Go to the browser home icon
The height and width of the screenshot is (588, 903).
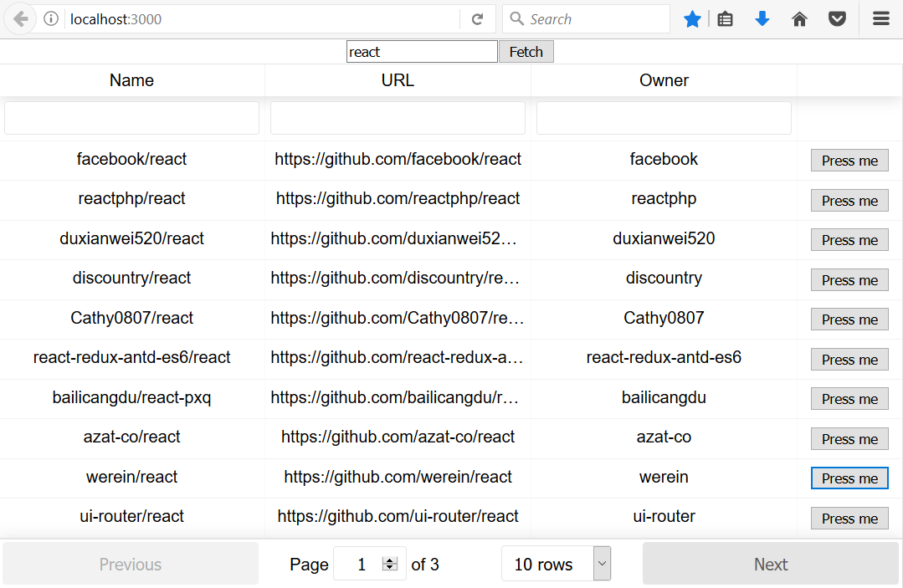coord(799,19)
